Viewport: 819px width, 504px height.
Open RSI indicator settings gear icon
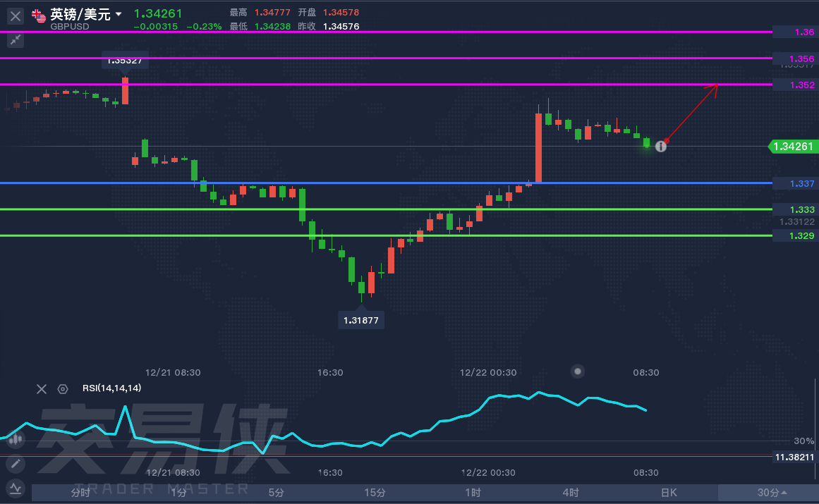pyautogui.click(x=63, y=388)
